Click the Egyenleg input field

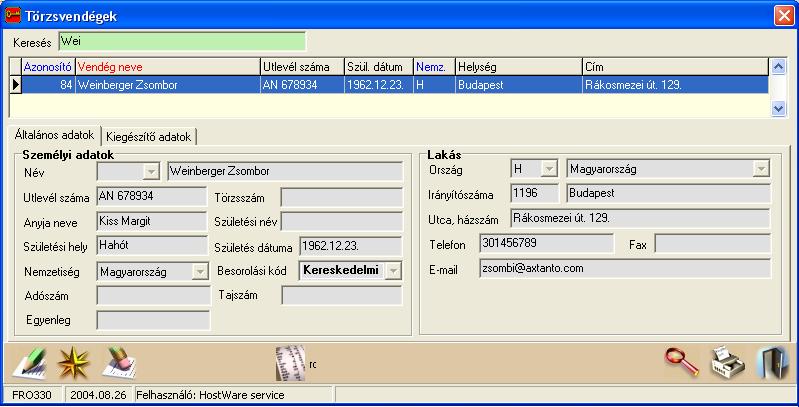[x=153, y=320]
